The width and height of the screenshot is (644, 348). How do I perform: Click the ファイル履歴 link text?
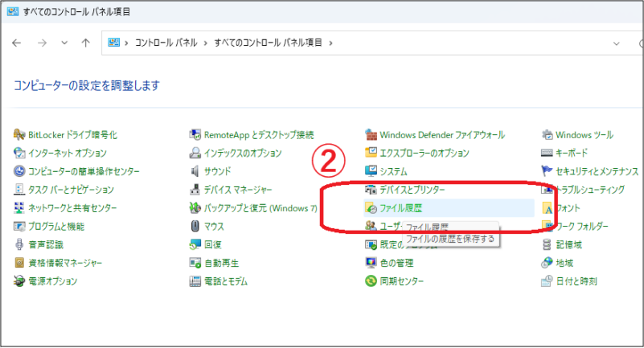click(401, 208)
